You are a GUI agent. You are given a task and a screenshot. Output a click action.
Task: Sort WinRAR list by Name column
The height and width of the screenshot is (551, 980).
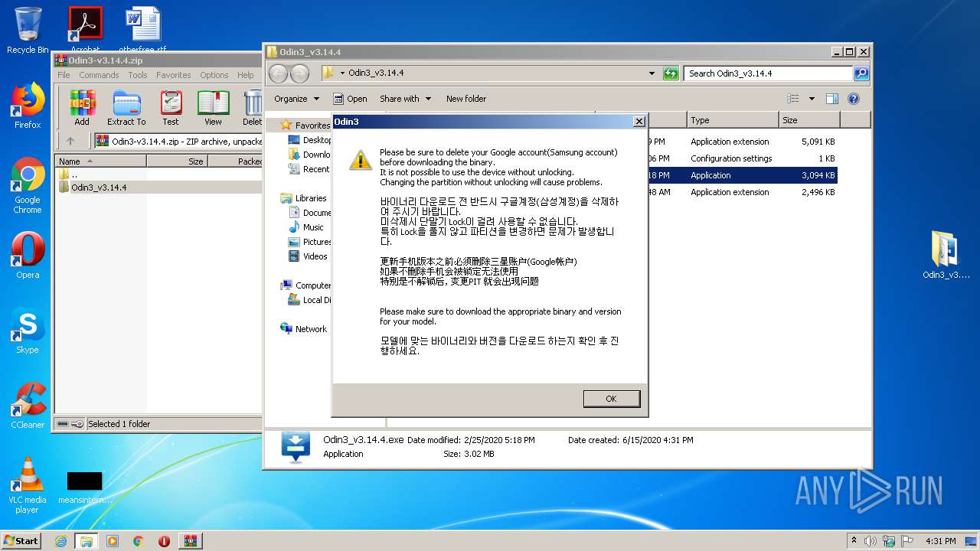(100, 161)
